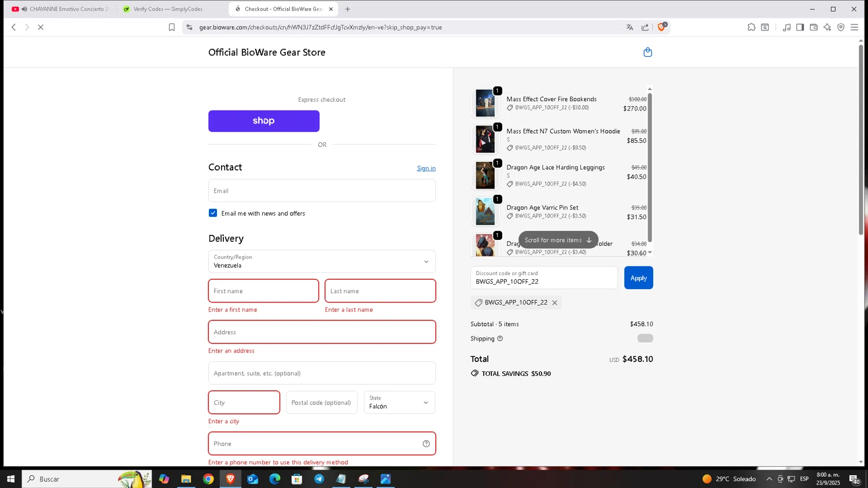The width and height of the screenshot is (868, 488).
Task: Open the Brave VPN shield icon
Action: coord(841,27)
